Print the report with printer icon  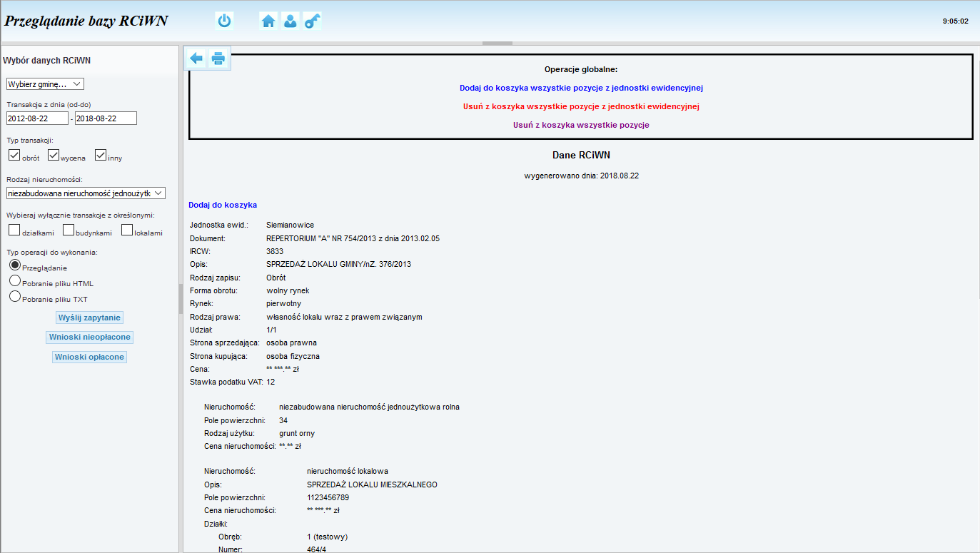coord(218,59)
